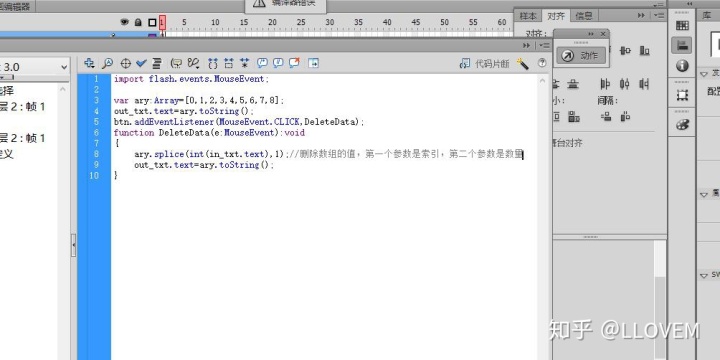The height and width of the screenshot is (360, 720).
Task: Run Check syntax with the blue checkmark
Action: pos(141,63)
